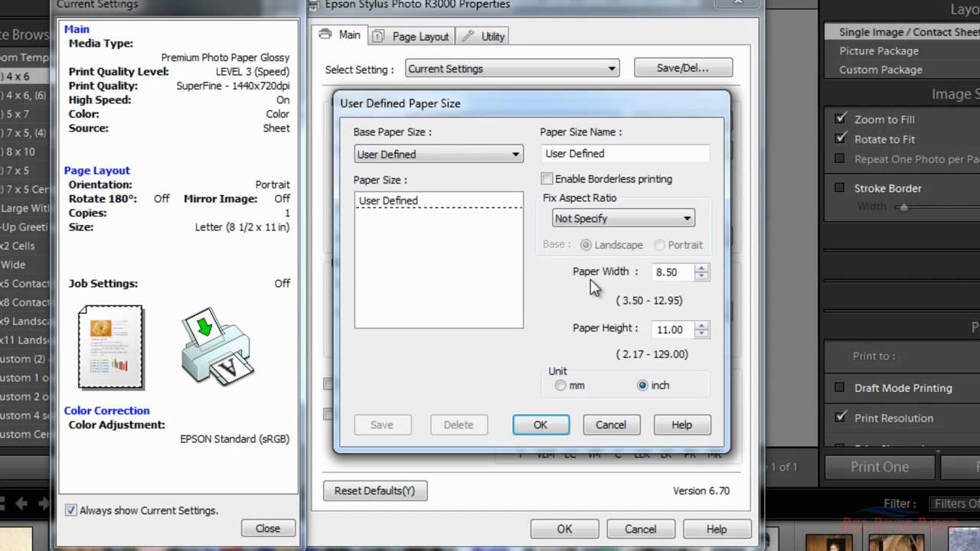Select the 7 x 5, (4) template

(26, 133)
